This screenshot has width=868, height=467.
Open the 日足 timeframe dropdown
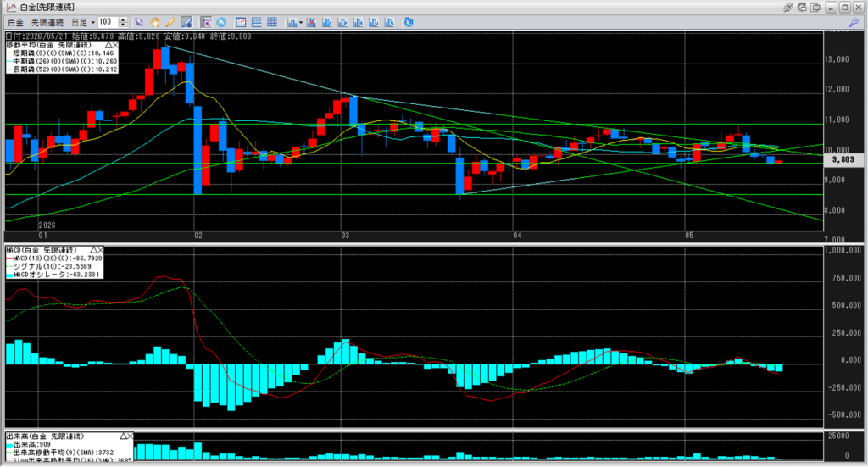click(82, 23)
